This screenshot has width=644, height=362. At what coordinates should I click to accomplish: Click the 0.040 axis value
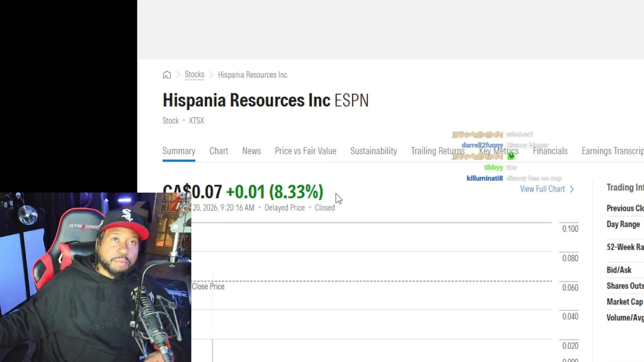(570, 316)
